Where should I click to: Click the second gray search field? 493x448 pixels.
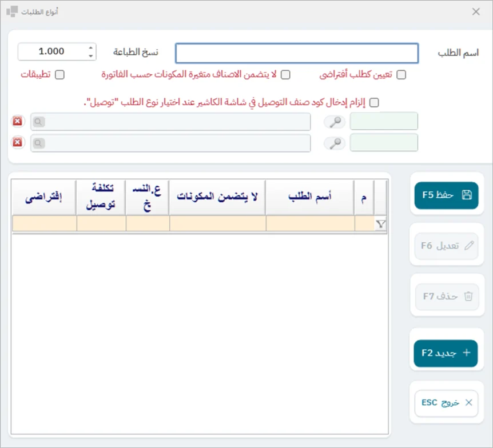(170, 143)
